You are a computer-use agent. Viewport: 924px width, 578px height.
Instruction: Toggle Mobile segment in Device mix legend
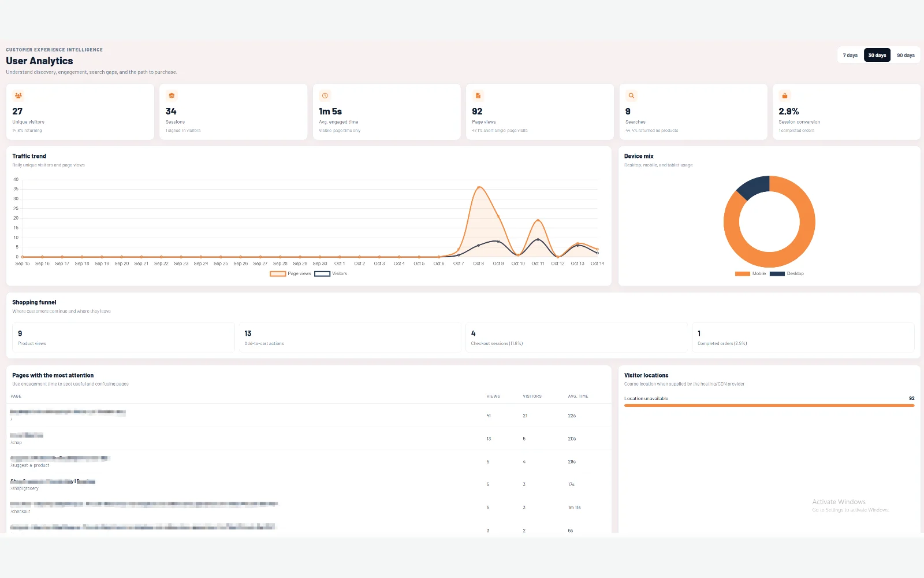click(750, 274)
